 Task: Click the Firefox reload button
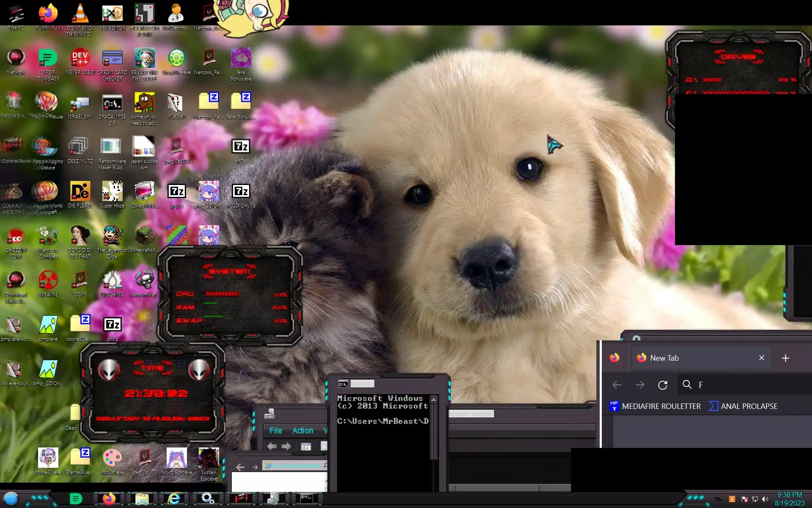tap(663, 385)
